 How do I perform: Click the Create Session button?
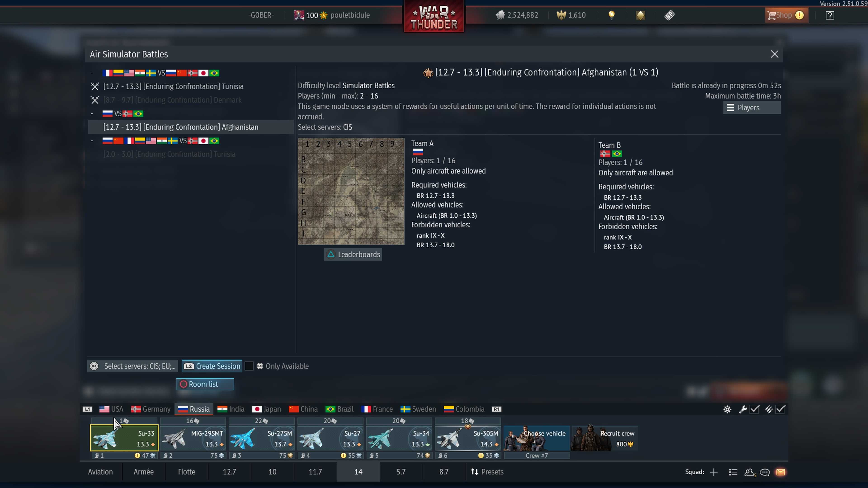click(212, 366)
